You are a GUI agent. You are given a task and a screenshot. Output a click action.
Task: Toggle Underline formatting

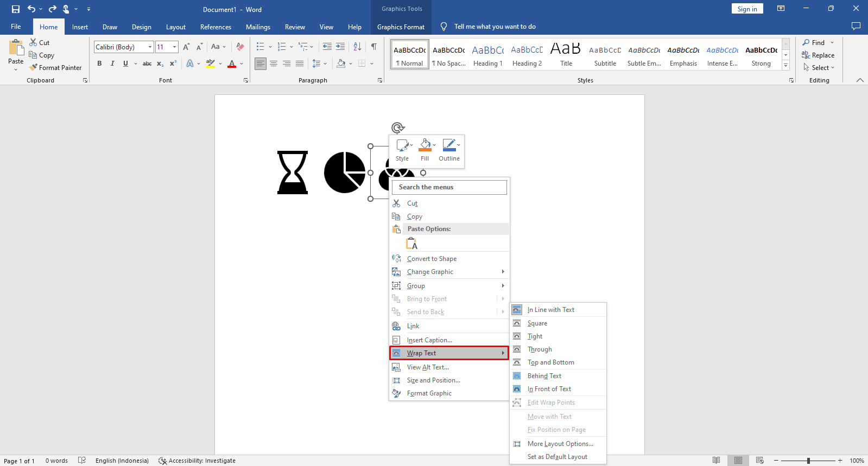point(125,63)
